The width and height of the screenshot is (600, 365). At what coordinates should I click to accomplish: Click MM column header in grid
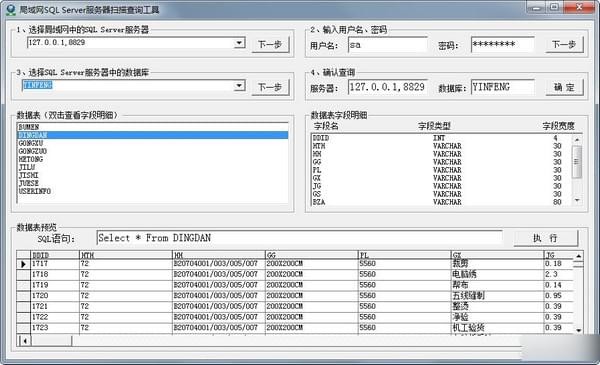click(x=219, y=255)
